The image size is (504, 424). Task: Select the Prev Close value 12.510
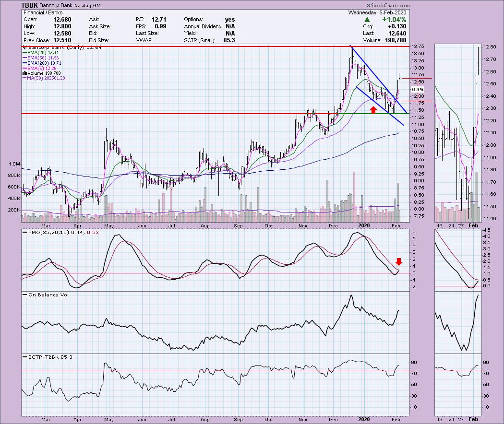pos(62,40)
